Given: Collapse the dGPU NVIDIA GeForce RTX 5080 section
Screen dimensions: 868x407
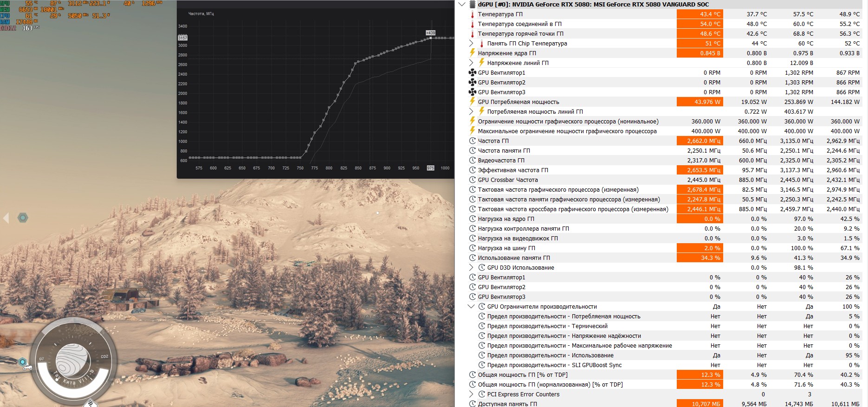Looking at the screenshot, I should (x=462, y=4).
